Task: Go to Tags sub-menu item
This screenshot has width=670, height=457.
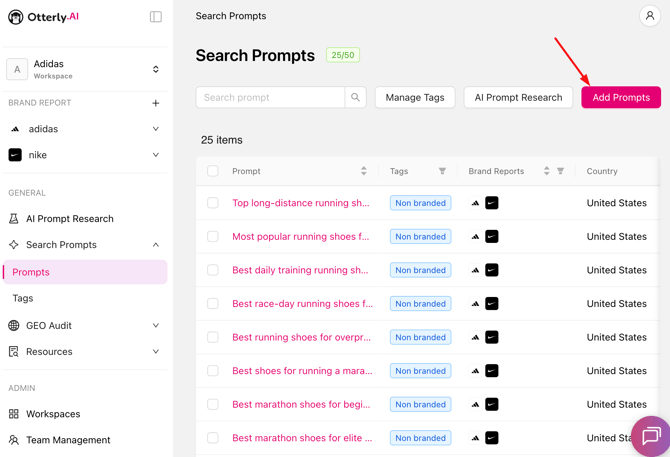Action: (23, 298)
